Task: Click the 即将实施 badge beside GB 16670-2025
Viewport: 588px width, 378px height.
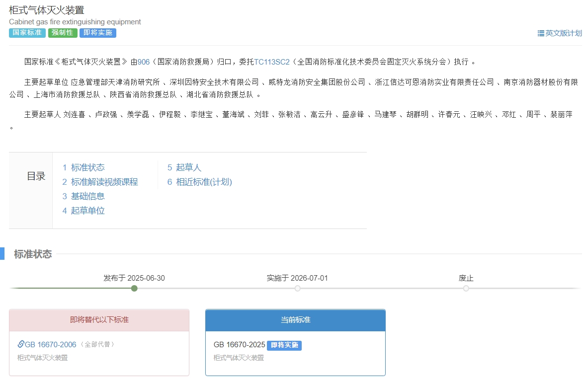Action: tap(284, 345)
